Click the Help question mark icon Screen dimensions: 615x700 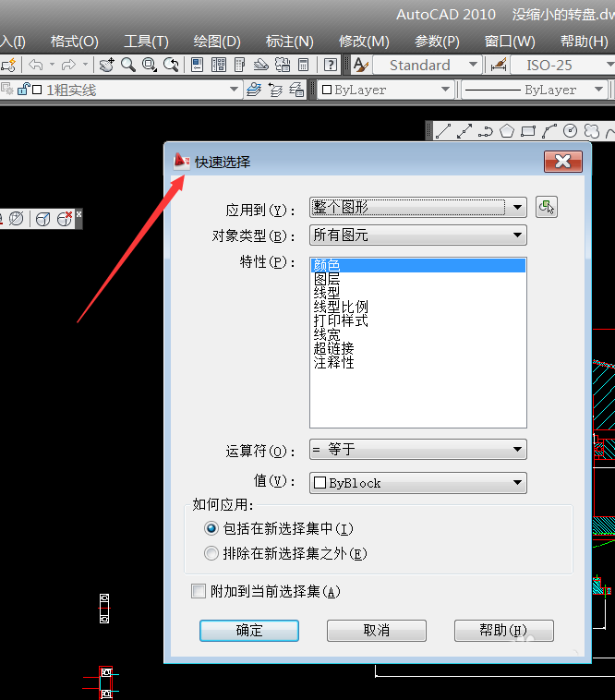331,66
